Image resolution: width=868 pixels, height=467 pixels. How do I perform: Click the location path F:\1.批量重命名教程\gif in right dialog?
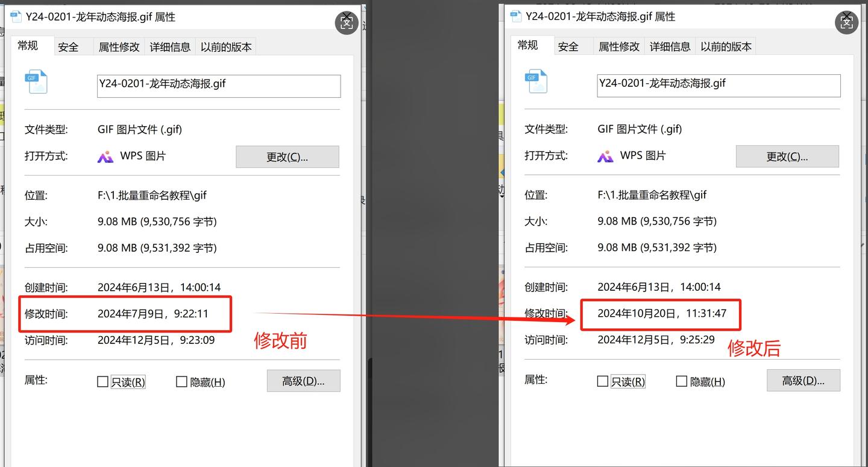click(652, 195)
